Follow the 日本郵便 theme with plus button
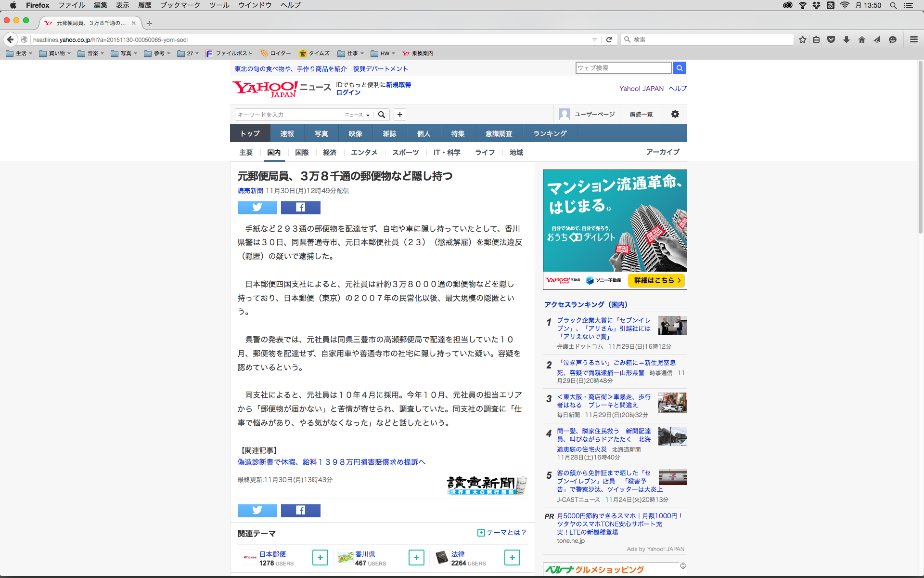This screenshot has height=578, width=924. (x=320, y=557)
